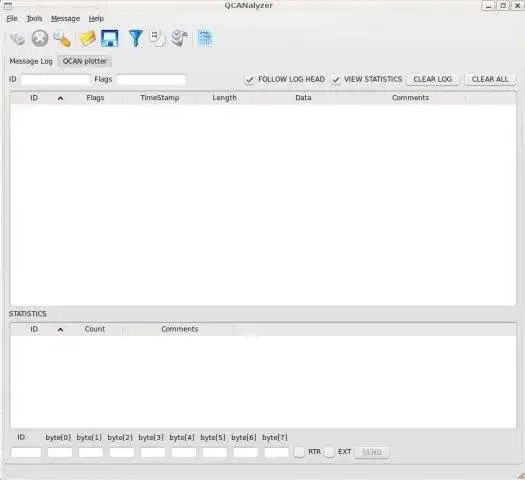
Task: Open the Help menu
Action: 96,19
